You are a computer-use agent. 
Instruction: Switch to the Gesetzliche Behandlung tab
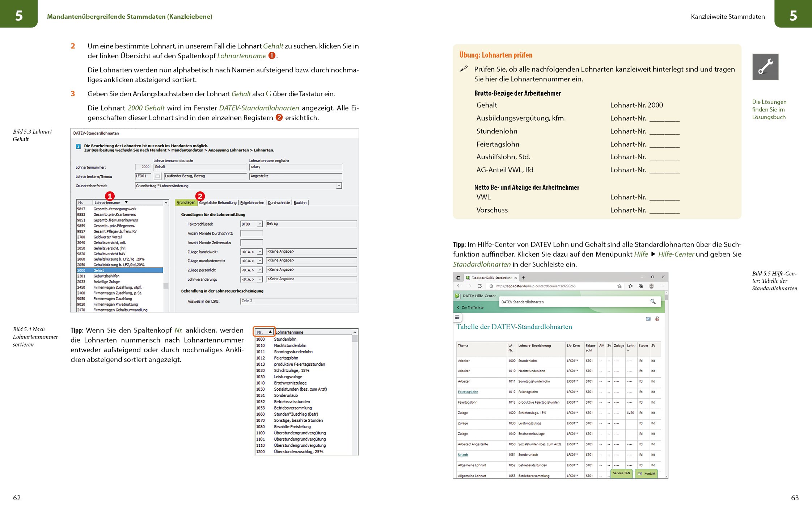click(217, 203)
